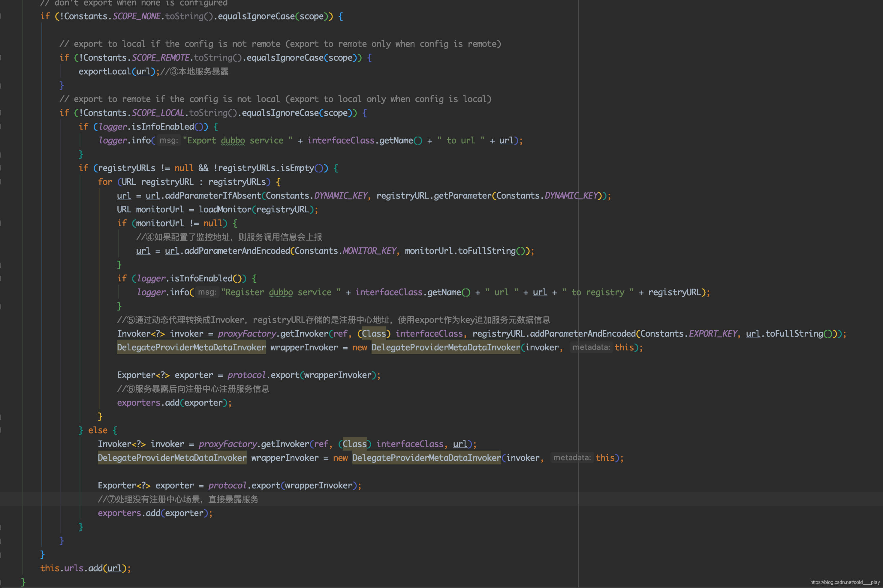Click the "Register dubbo service " string literal
This screenshot has width=883, height=588.
(281, 292)
